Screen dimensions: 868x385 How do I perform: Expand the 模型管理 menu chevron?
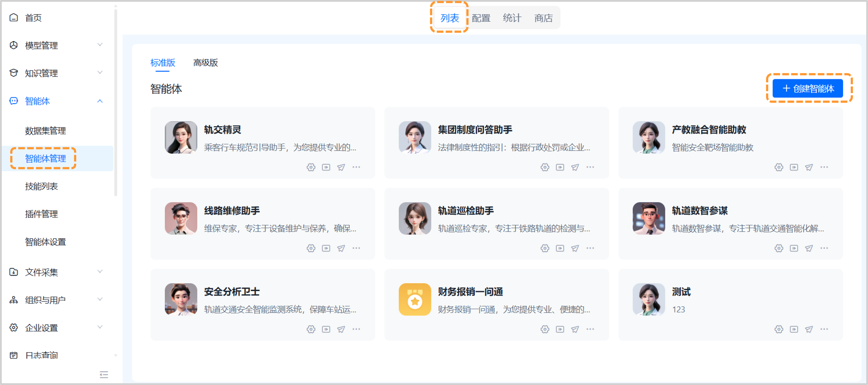point(100,45)
